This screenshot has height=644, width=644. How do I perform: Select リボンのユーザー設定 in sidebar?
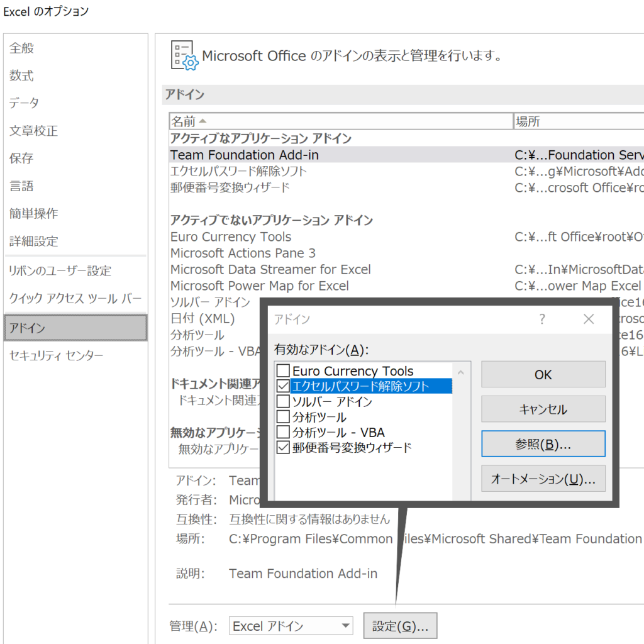(60, 271)
